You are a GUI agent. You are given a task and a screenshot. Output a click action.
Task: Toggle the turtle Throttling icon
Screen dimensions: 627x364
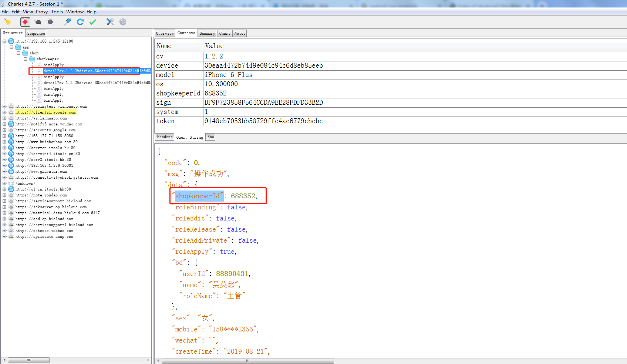pyautogui.click(x=38, y=22)
